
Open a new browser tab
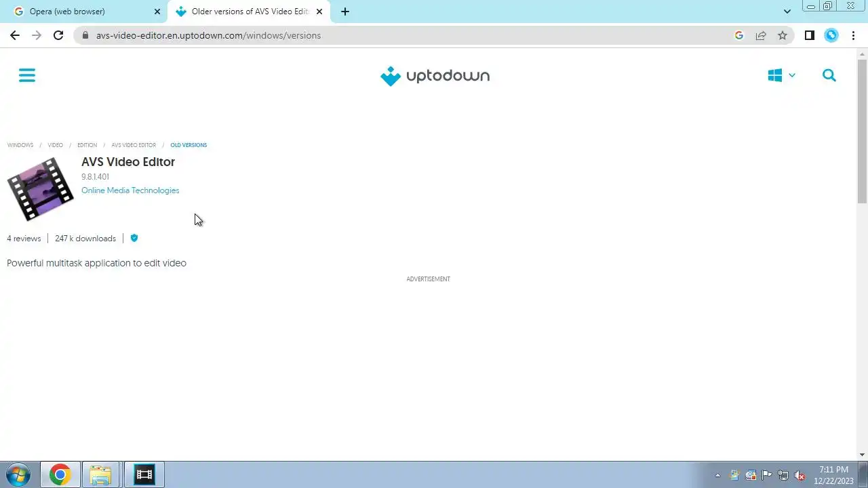point(344,12)
